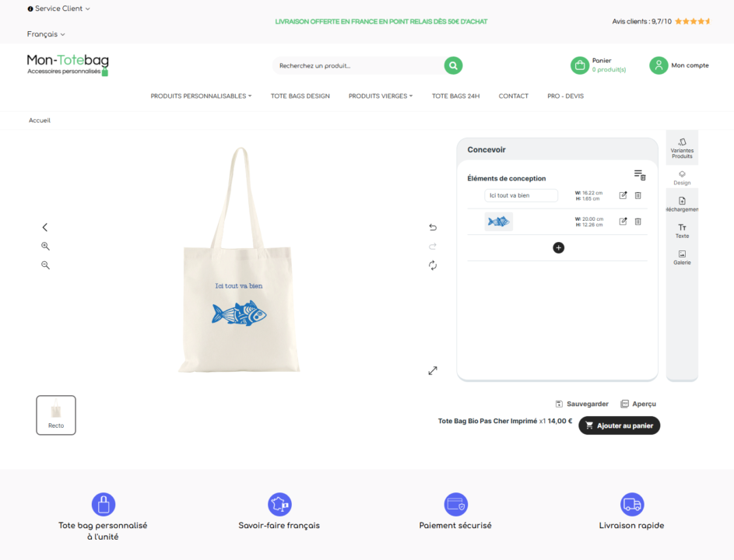Image resolution: width=734 pixels, height=560 pixels.
Task: Delete the 'Ici tout va bien' text element
Action: coord(637,195)
